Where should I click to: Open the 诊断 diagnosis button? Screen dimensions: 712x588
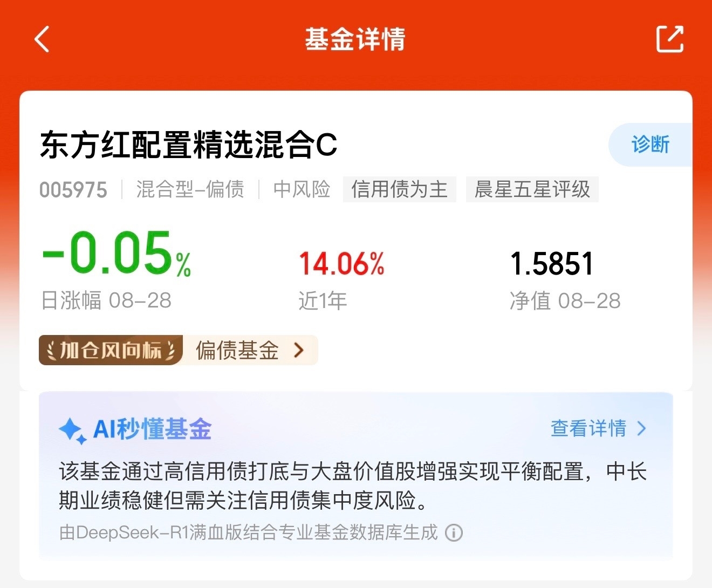(650, 145)
